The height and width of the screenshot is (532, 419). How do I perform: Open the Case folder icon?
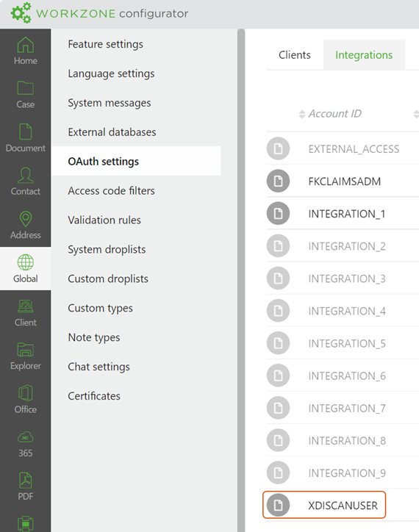(x=26, y=88)
